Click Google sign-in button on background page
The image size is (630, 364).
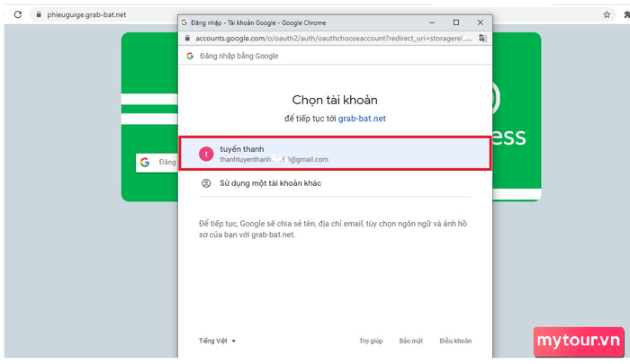tap(157, 163)
